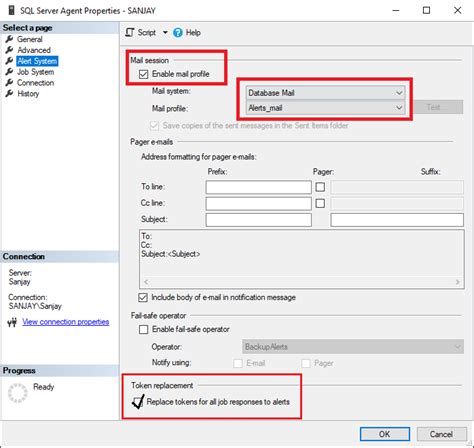
Task: Open the Help question mark icon
Action: [x=178, y=33]
